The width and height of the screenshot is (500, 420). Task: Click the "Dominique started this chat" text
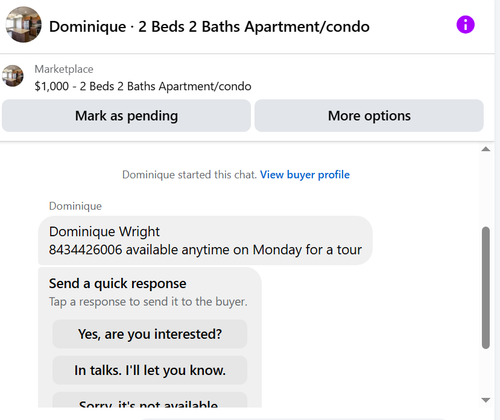189,175
